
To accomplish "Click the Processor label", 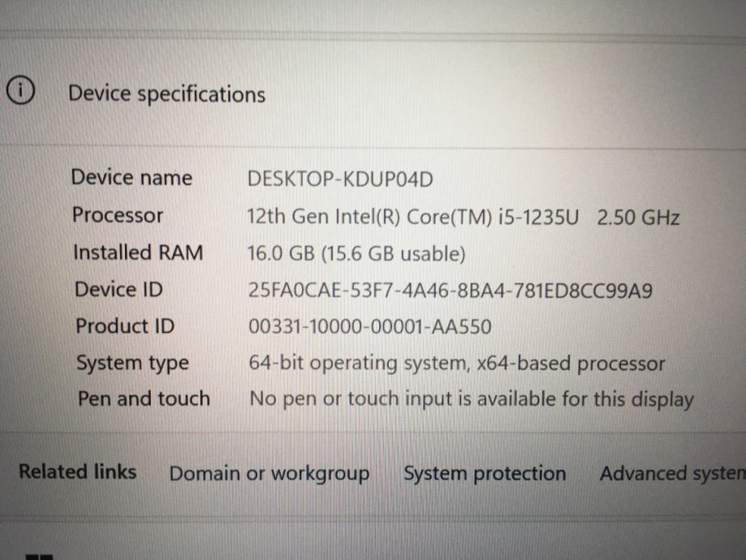I will pyautogui.click(x=118, y=215).
